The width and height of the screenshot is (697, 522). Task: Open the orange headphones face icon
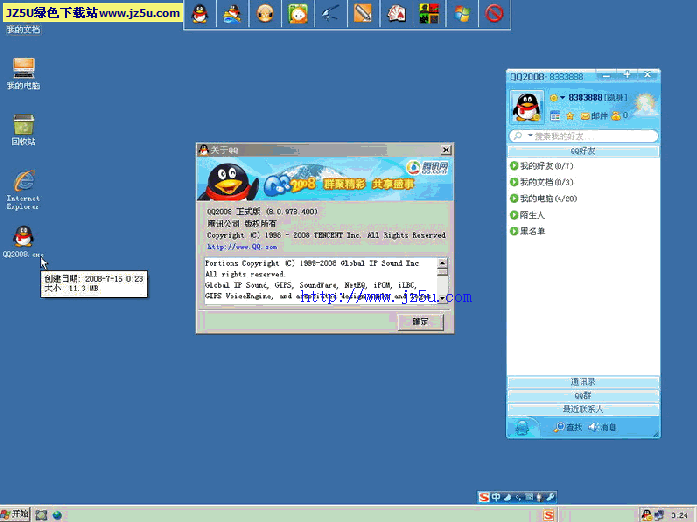(265, 13)
